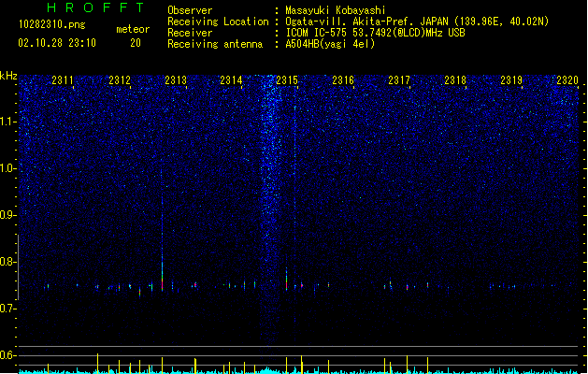Click the date stamp 02.10.28 23:10
588x374 pixels.
pyautogui.click(x=57, y=43)
